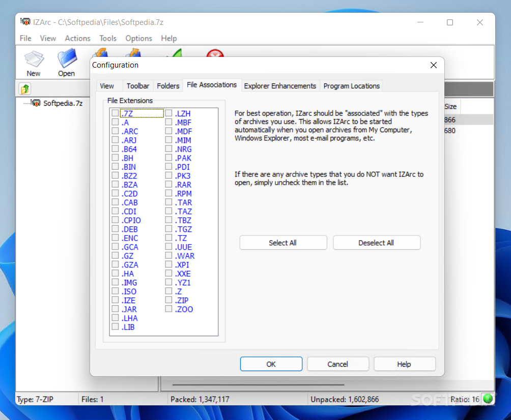
Task: Check the .7Z extension checkbox
Action: click(x=115, y=113)
